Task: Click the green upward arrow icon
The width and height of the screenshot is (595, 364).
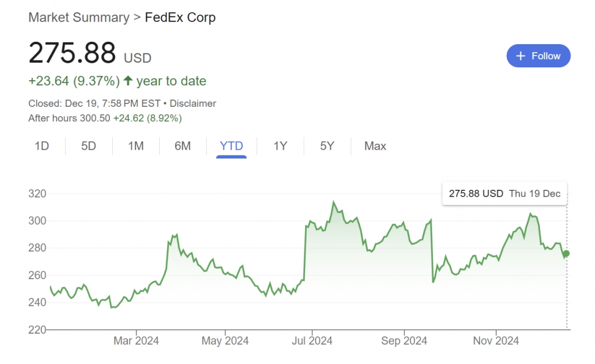Action: (x=128, y=81)
